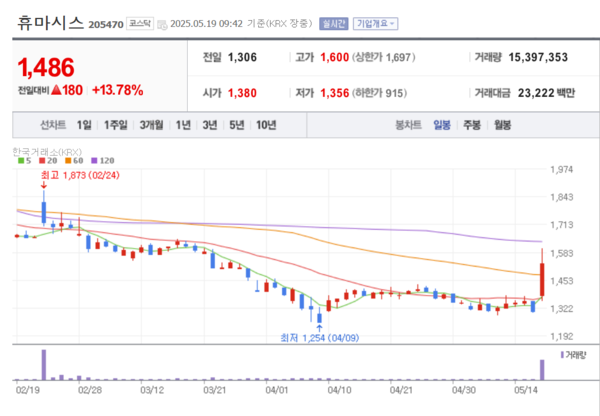Switch to 주봉 candlestick chart
Viewport: 600px width, 416px height.
click(x=472, y=125)
